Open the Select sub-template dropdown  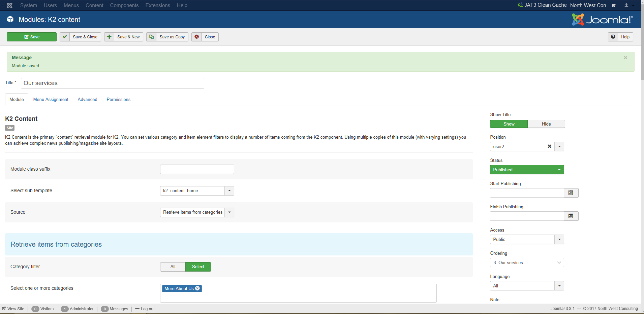click(x=197, y=190)
